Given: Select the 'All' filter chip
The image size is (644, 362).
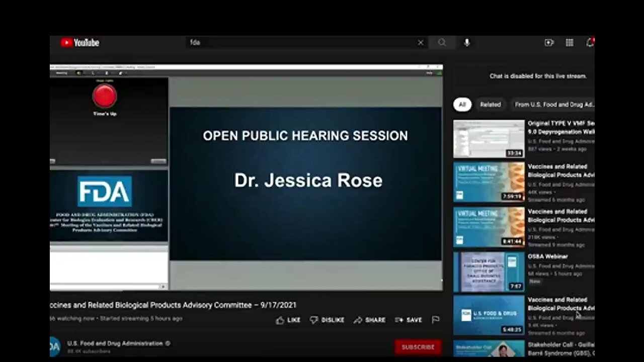Looking at the screenshot, I should pos(462,105).
